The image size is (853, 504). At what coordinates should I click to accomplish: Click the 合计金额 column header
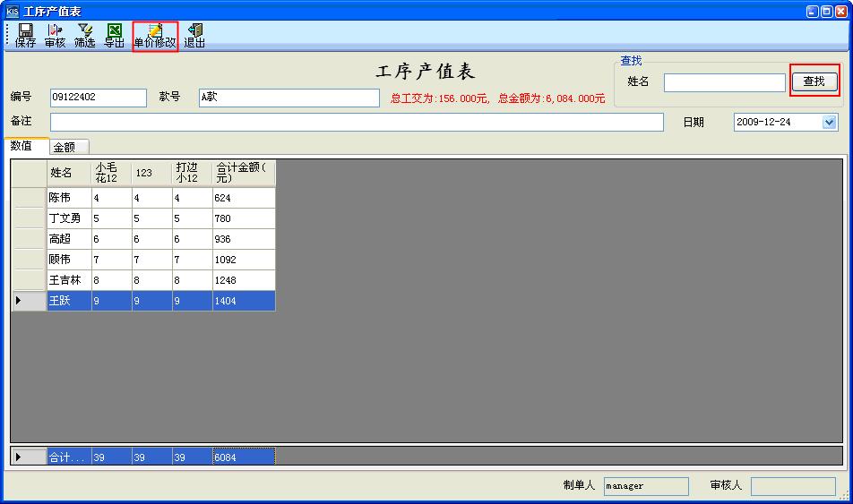(243, 173)
